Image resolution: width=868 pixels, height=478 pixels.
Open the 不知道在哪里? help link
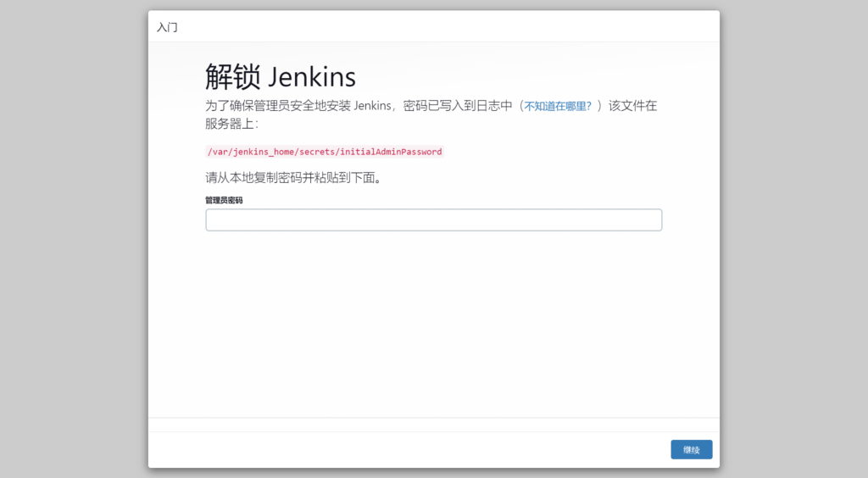(558, 107)
